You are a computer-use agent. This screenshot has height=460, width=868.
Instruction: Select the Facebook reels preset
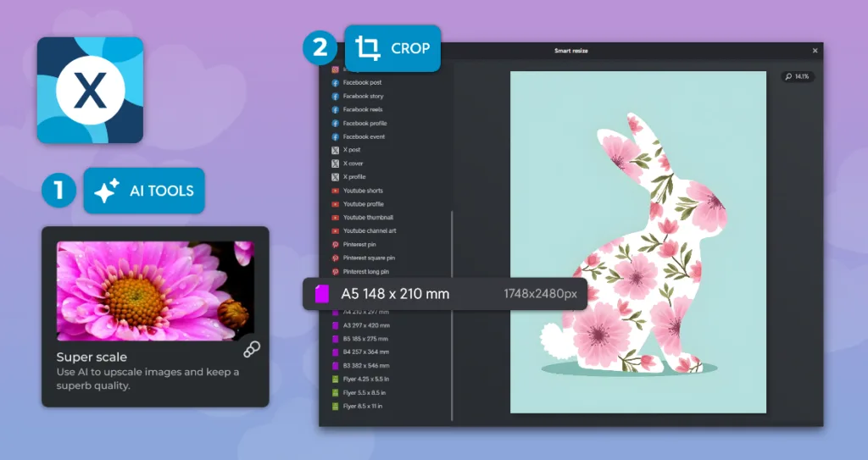click(x=363, y=109)
